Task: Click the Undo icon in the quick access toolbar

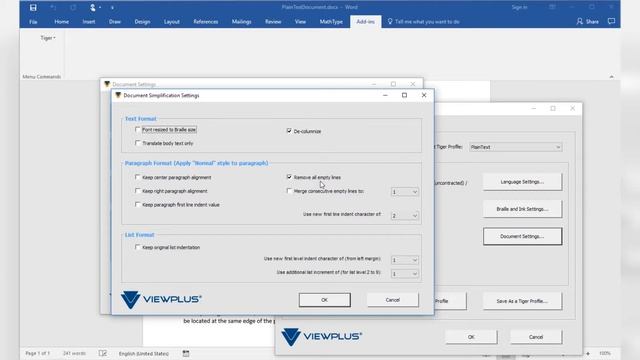Action: [53, 7]
